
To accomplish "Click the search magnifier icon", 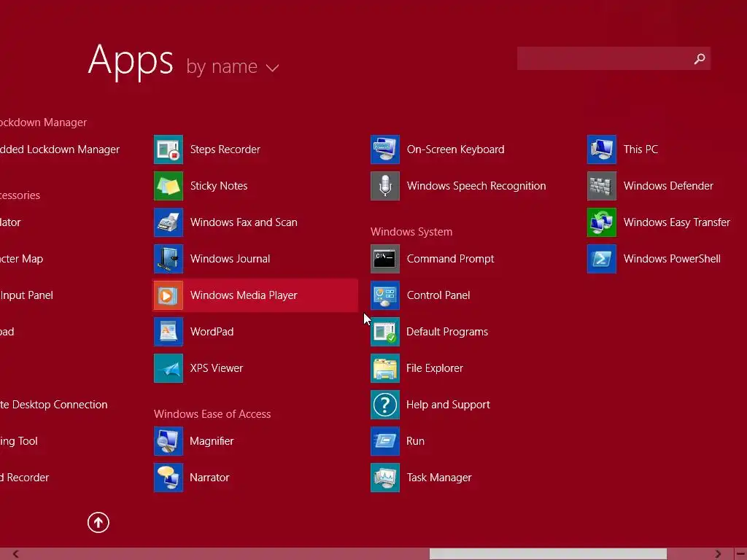I will [700, 58].
